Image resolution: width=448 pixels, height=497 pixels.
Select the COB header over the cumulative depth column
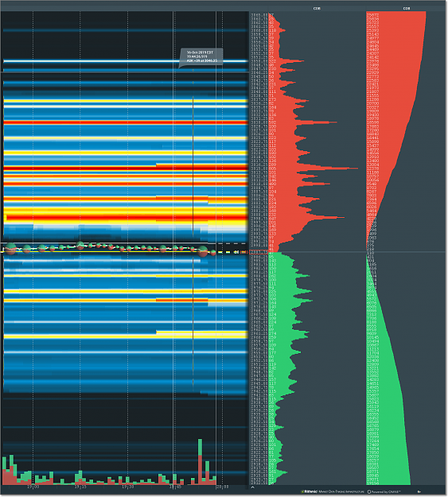point(407,9)
